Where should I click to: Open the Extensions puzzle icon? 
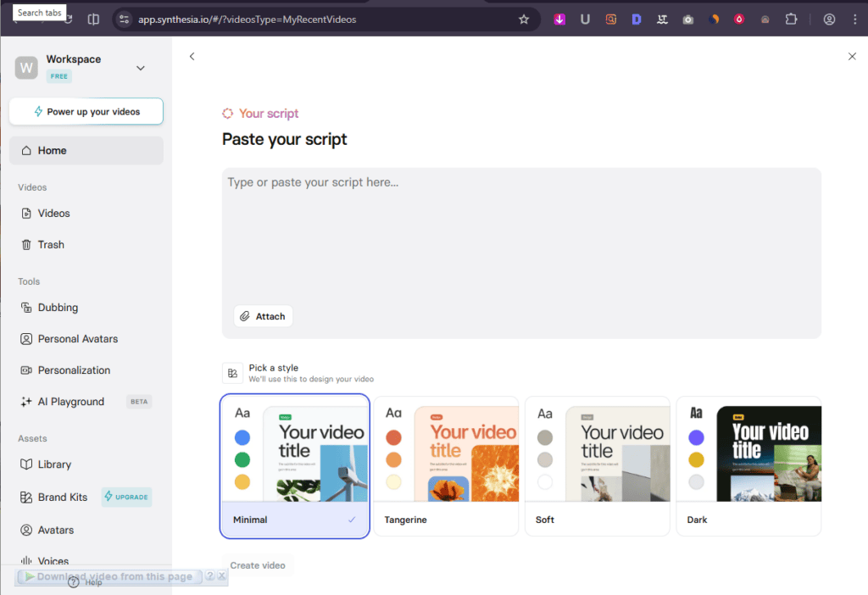pos(791,19)
